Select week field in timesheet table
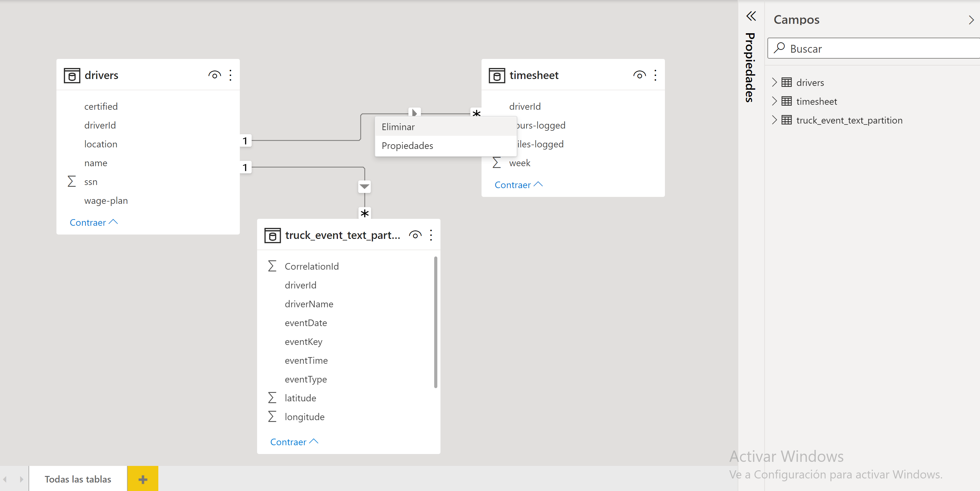This screenshot has width=980, height=491. 520,163
